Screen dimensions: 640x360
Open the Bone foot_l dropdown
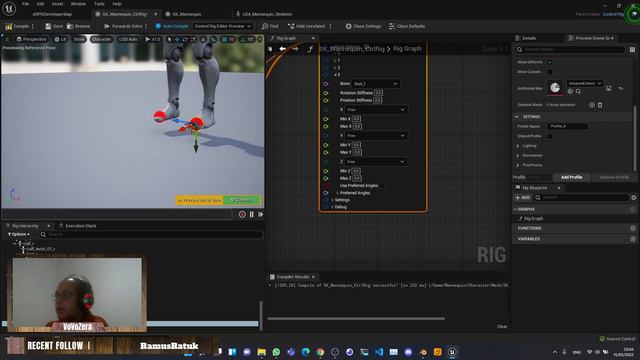375,84
